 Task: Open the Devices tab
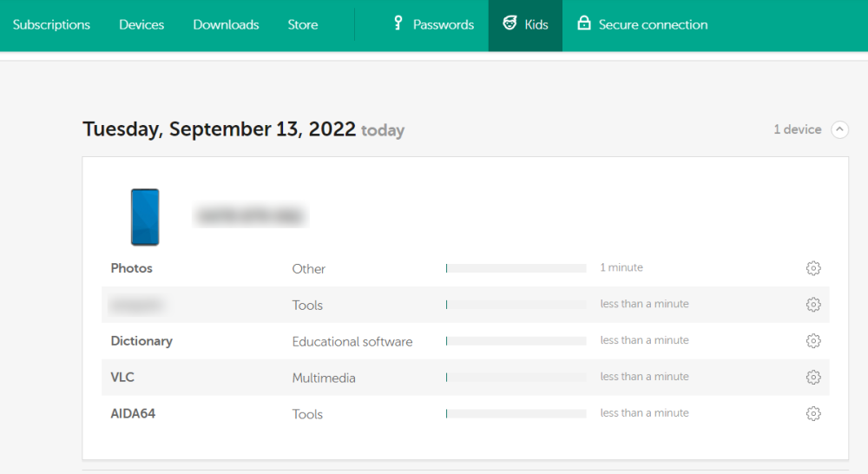141,25
